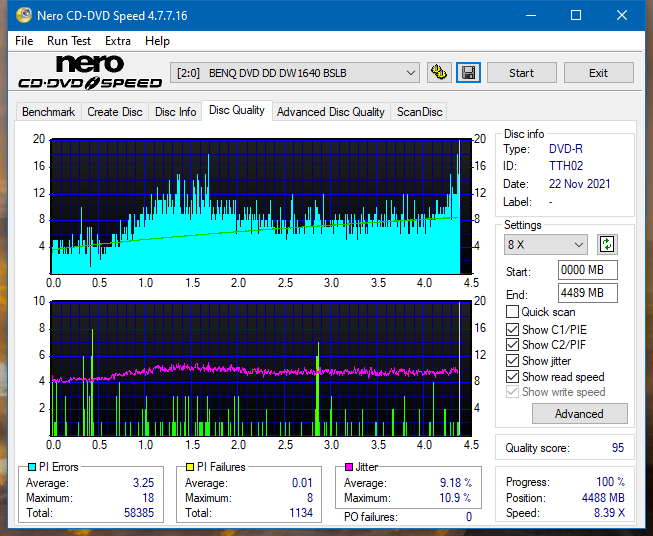
Task: Click the refresh icon beside the speed dropdown
Action: tap(607, 244)
